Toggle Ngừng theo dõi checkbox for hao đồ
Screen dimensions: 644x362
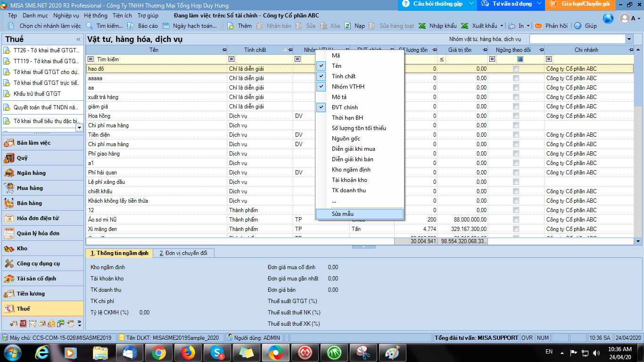coord(516,69)
